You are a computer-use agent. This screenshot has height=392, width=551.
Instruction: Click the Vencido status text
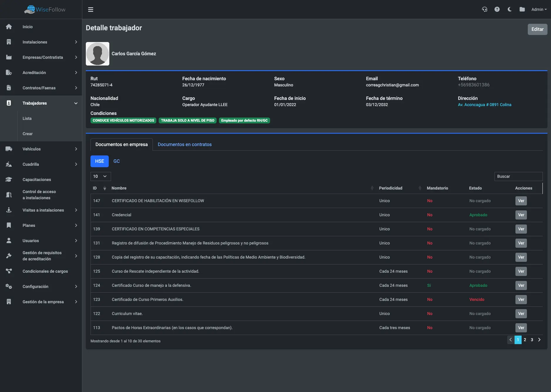point(477,299)
